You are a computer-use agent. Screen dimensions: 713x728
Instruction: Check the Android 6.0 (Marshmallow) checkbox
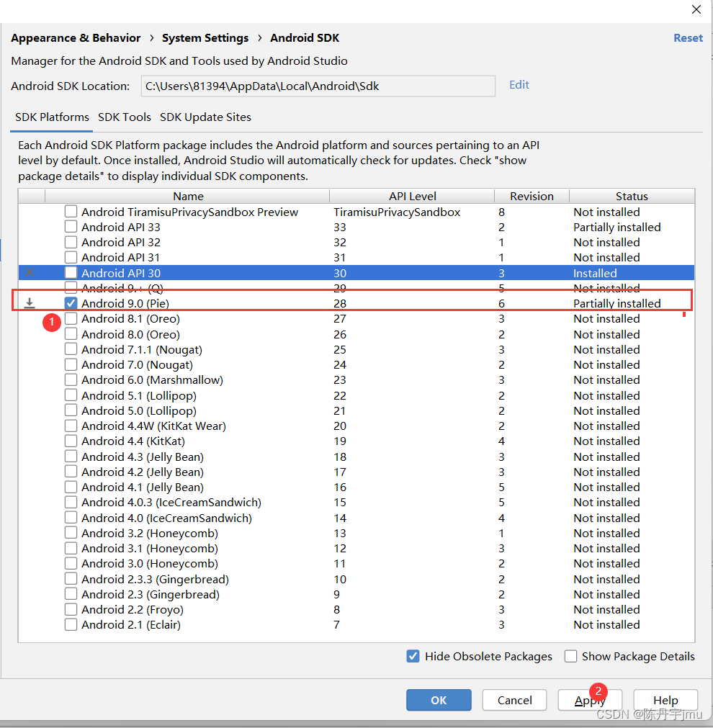pyautogui.click(x=71, y=379)
